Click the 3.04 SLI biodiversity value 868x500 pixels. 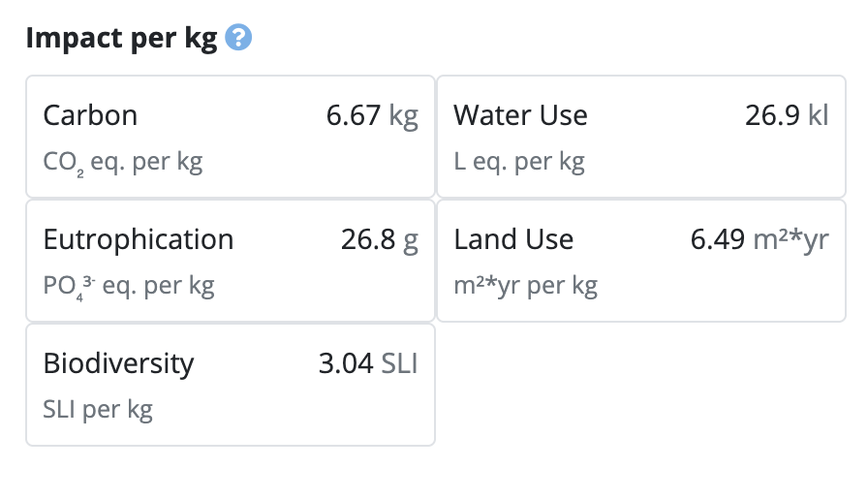[368, 363]
